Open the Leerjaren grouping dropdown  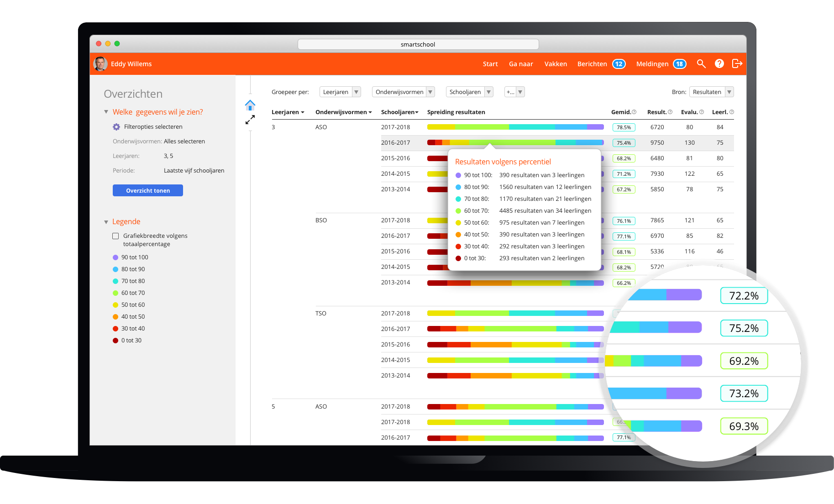point(340,92)
